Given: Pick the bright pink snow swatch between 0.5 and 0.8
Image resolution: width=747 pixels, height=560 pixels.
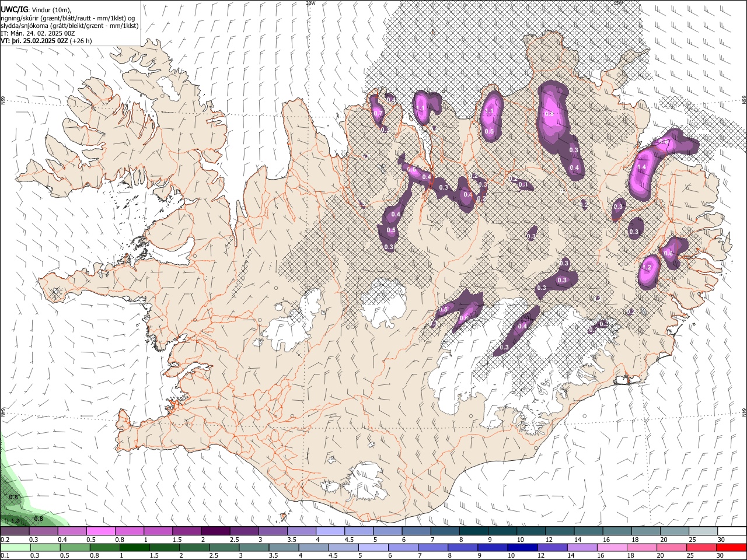Looking at the screenshot, I should (x=100, y=531).
